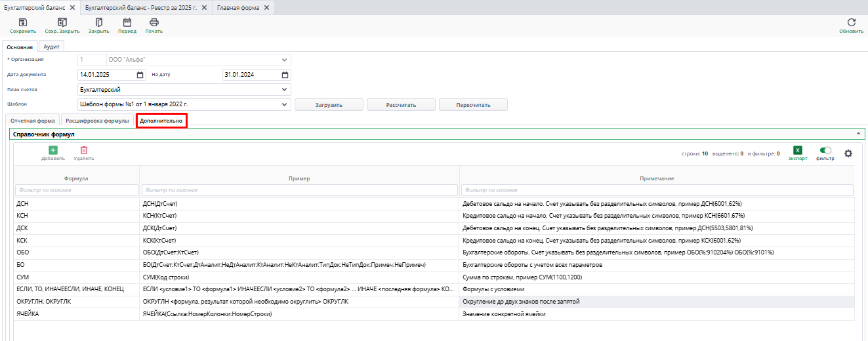Refresh the form with Обновить icon

[852, 23]
